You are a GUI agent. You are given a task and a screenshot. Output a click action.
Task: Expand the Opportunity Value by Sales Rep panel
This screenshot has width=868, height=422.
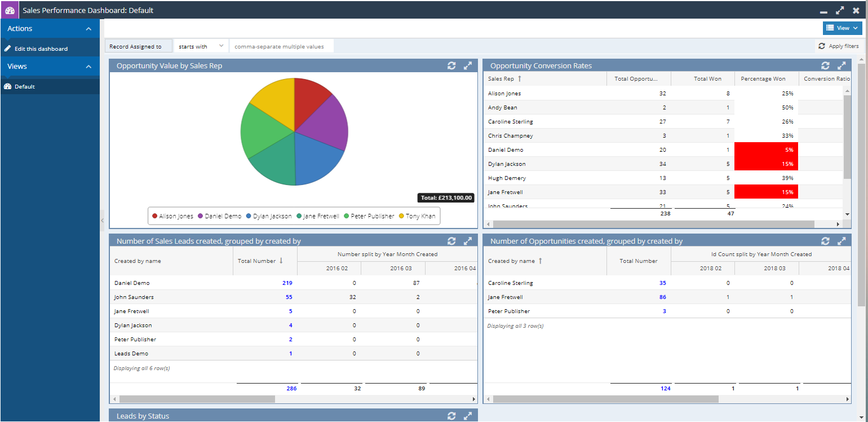pos(468,65)
